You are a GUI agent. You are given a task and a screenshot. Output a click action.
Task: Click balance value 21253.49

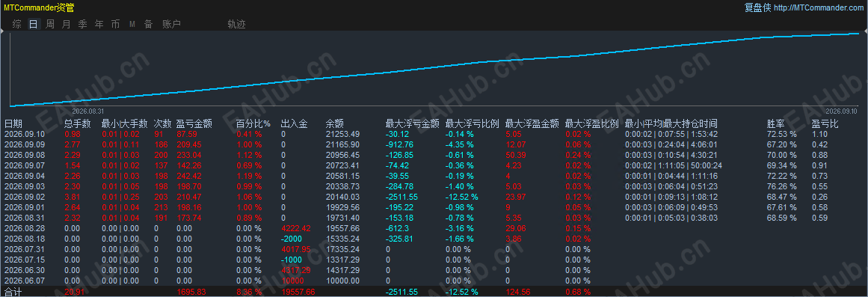342,134
